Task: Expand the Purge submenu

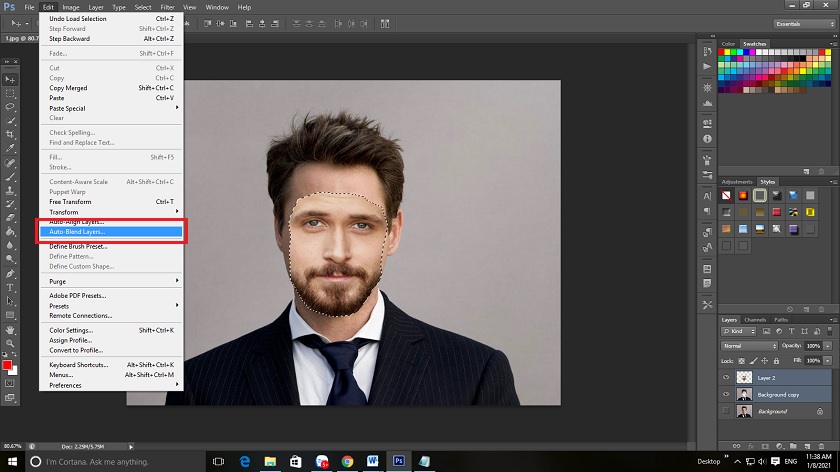Action: point(111,281)
